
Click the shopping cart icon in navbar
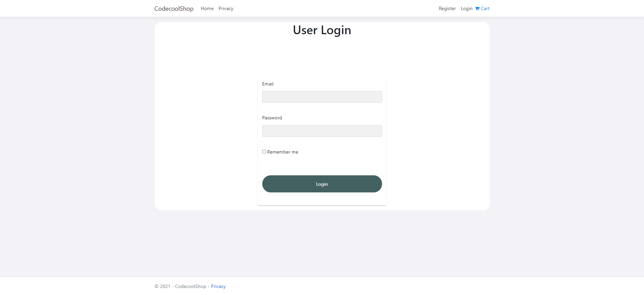477,9
